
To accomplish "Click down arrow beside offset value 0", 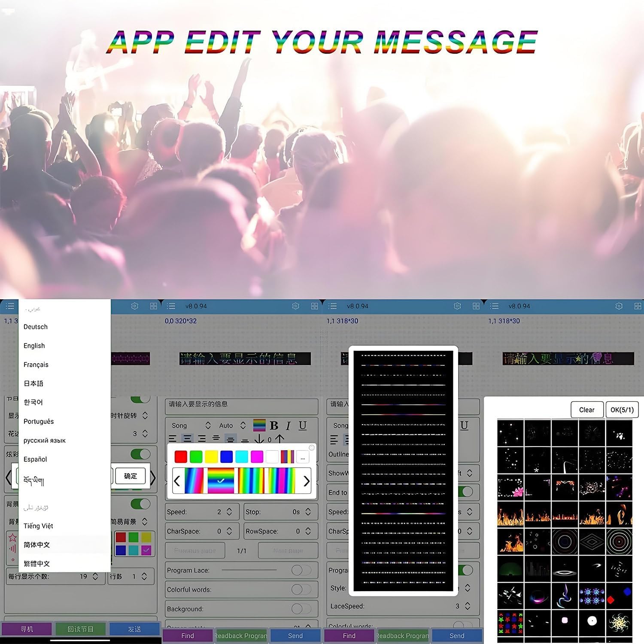I will pyautogui.click(x=259, y=439).
